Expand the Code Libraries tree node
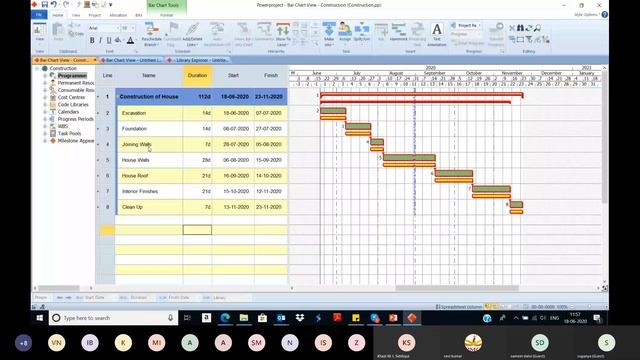This screenshot has width=640, height=360. click(x=45, y=105)
